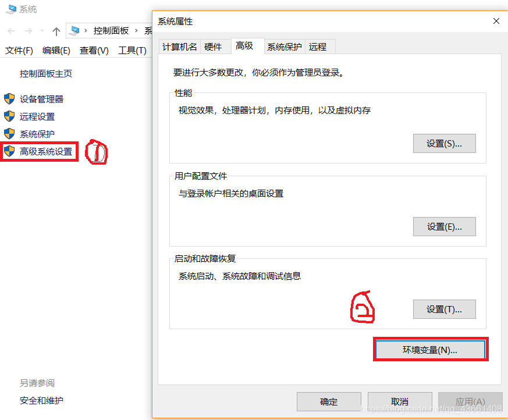
Task: Open the 工具(T) menu
Action: pyautogui.click(x=132, y=51)
